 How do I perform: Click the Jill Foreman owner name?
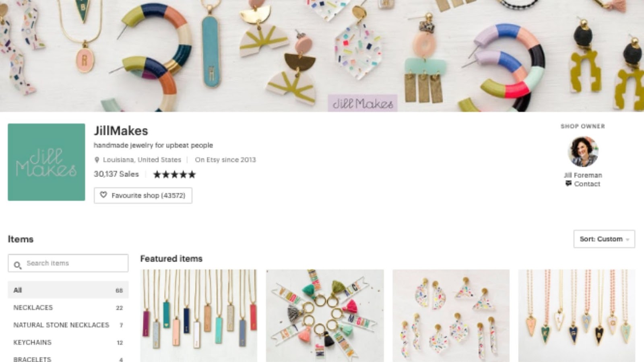tap(583, 175)
